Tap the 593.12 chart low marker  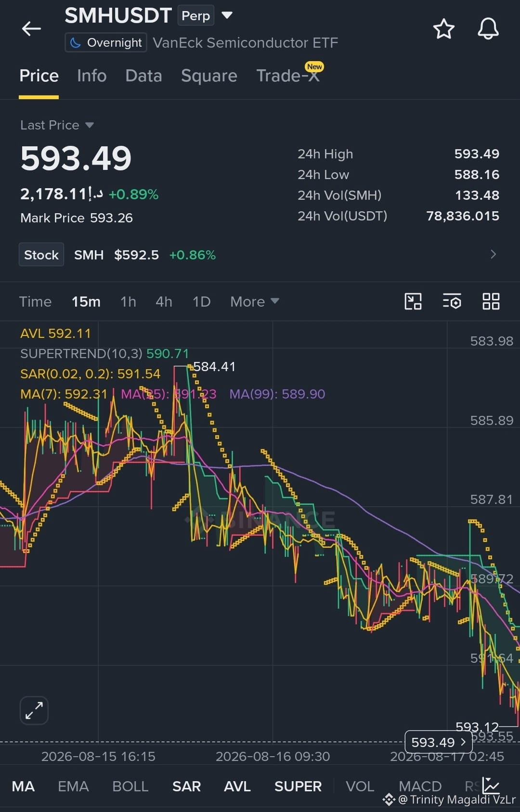477,726
